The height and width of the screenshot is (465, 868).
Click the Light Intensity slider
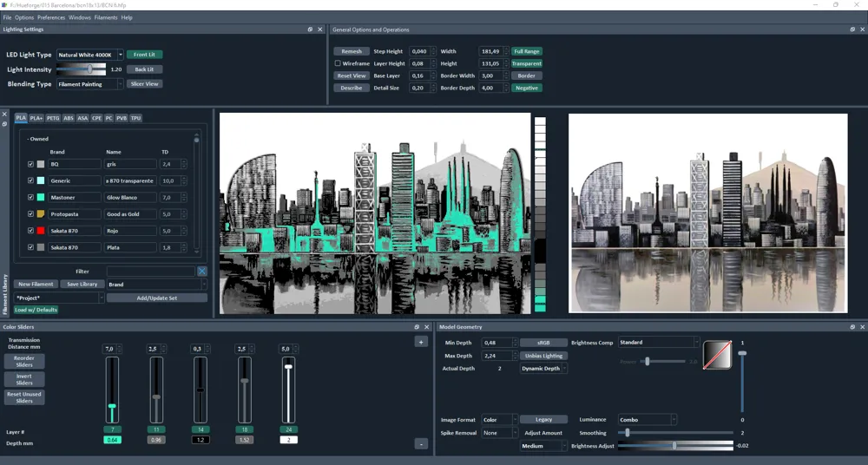pyautogui.click(x=82, y=69)
